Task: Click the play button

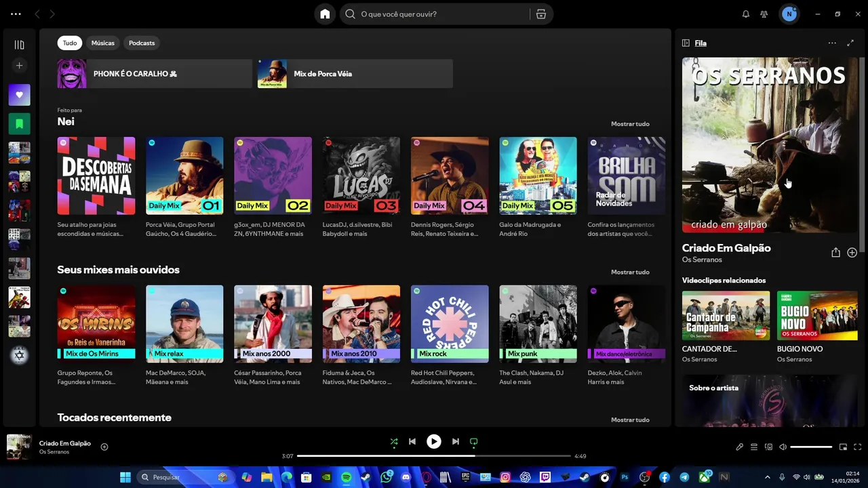Action: click(x=433, y=441)
